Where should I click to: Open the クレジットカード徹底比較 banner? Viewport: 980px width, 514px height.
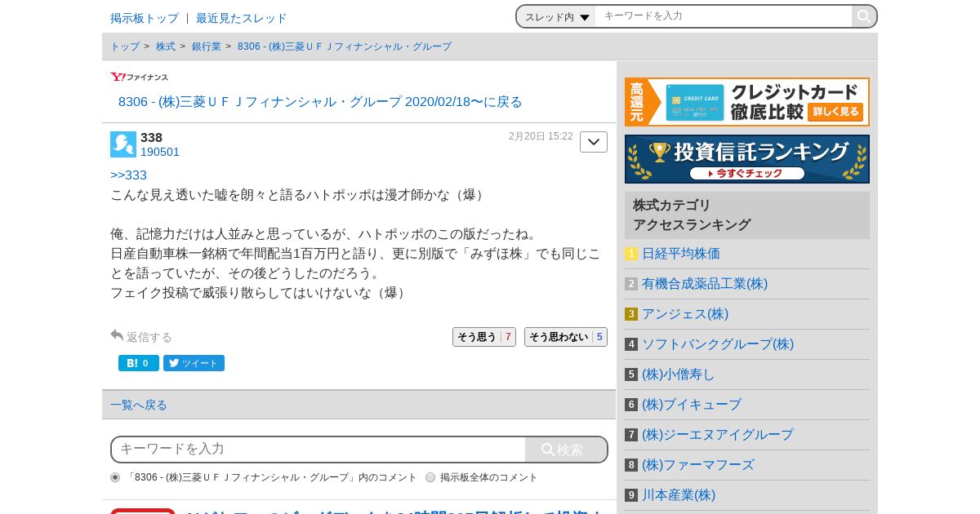(x=747, y=102)
